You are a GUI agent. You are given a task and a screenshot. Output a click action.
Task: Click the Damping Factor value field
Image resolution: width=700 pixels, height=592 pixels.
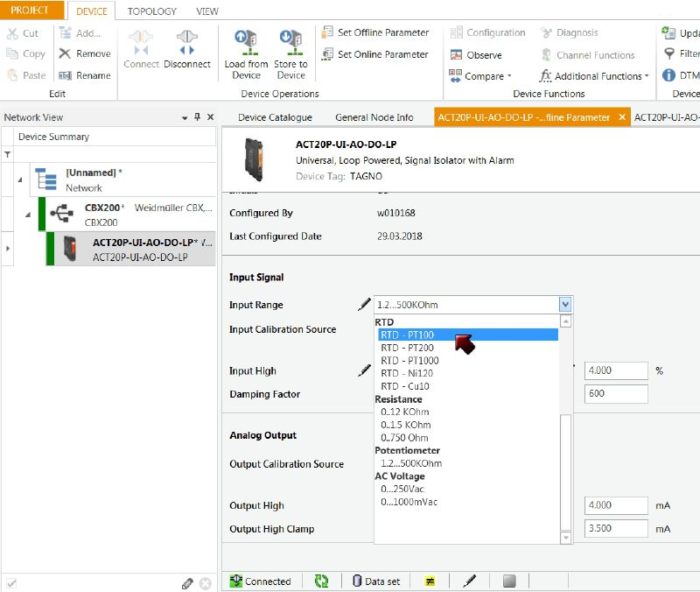coord(617,394)
